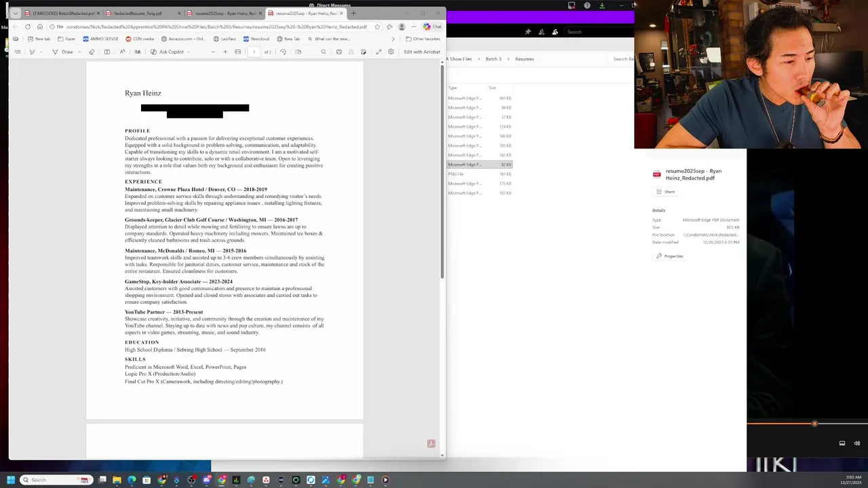868x488 pixels.
Task: Switch the PDF page view layout
Action: pos(298,52)
